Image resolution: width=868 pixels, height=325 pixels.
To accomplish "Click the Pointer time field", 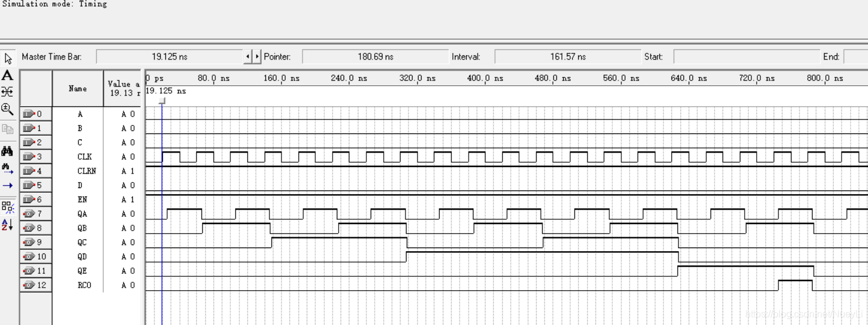I will tap(375, 57).
